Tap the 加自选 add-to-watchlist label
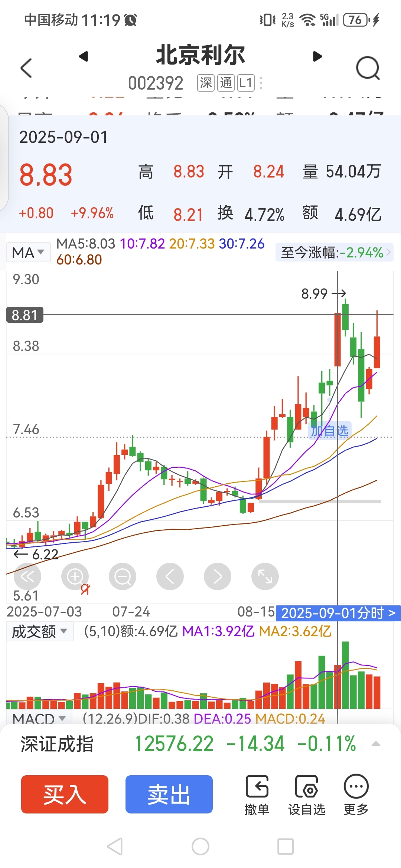Viewport: 401px width, 868px height. click(330, 431)
